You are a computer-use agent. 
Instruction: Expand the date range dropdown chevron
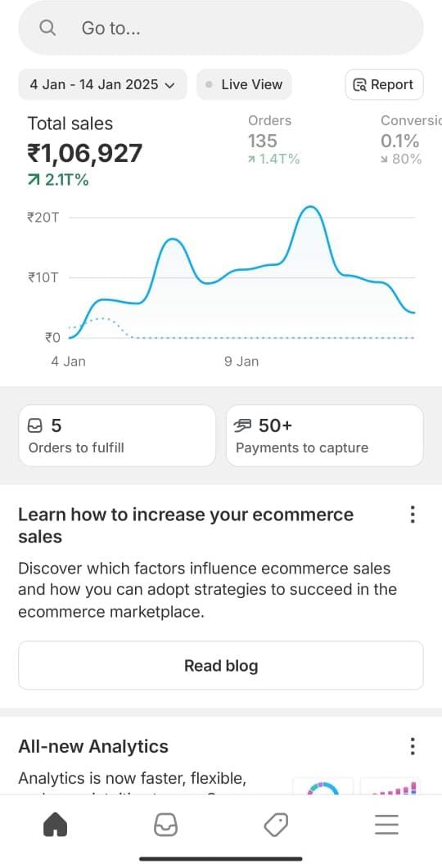170,85
